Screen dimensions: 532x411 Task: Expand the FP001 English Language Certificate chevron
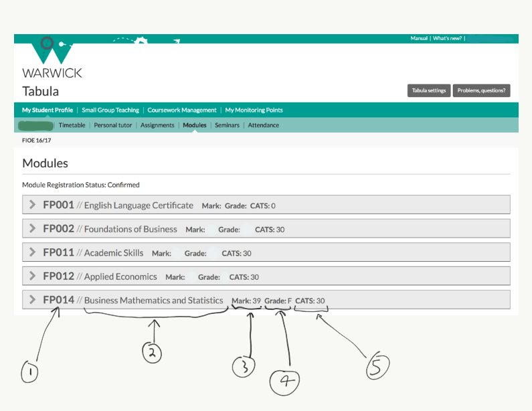coord(32,205)
